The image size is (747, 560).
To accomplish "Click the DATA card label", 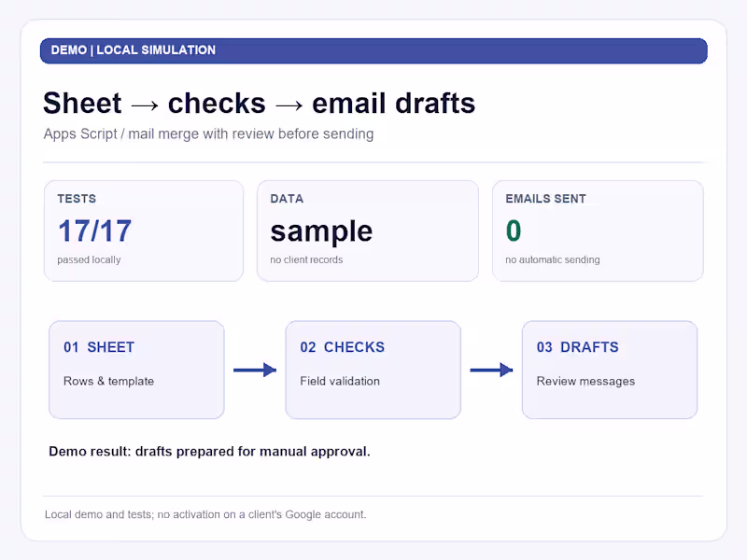I will 287,199.
